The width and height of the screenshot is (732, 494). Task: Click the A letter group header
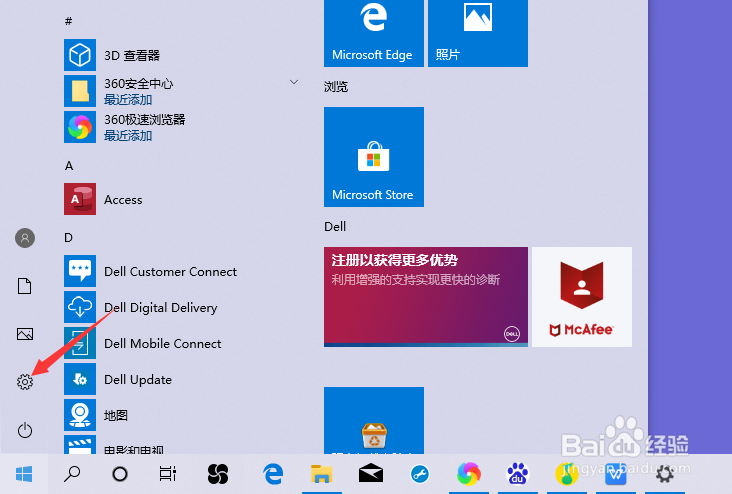(69, 166)
